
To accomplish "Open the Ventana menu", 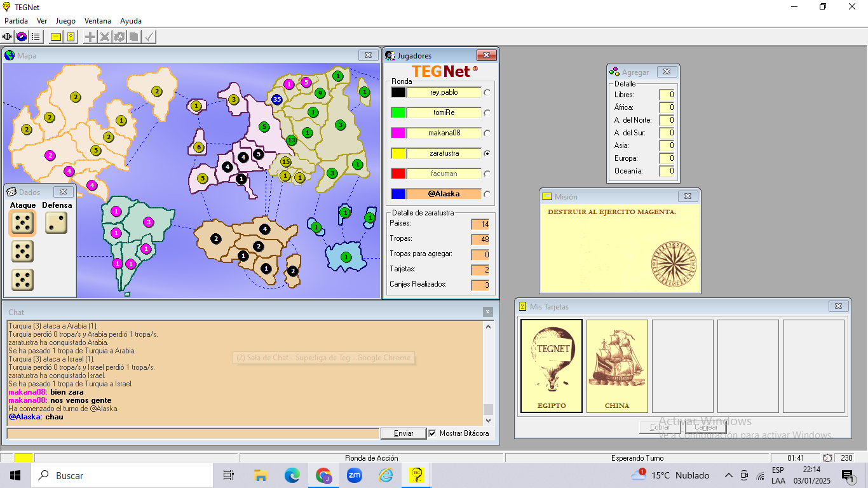I will point(98,21).
